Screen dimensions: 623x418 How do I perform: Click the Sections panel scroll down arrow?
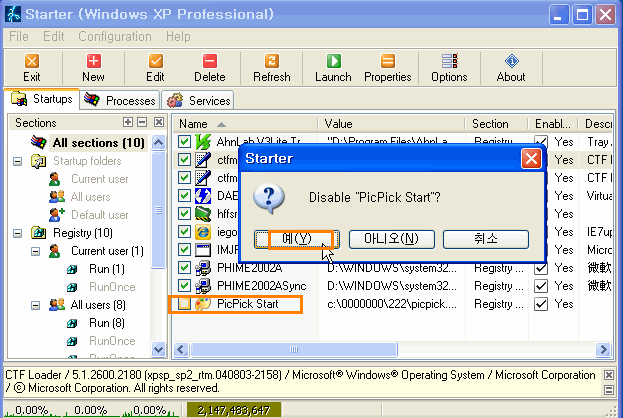pos(159,349)
